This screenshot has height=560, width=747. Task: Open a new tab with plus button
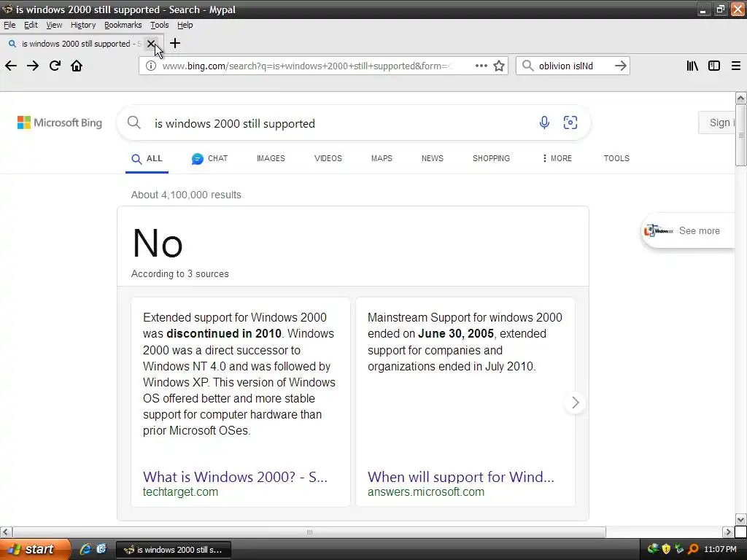tap(175, 43)
